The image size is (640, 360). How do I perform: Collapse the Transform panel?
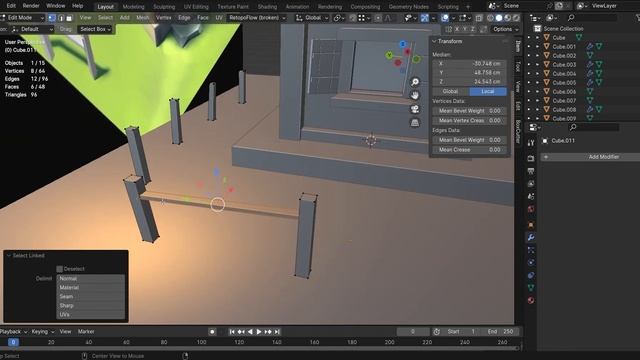(x=434, y=41)
